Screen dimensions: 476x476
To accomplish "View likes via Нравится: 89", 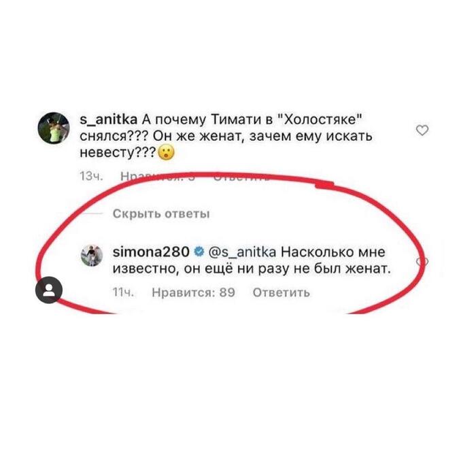I will [193, 292].
